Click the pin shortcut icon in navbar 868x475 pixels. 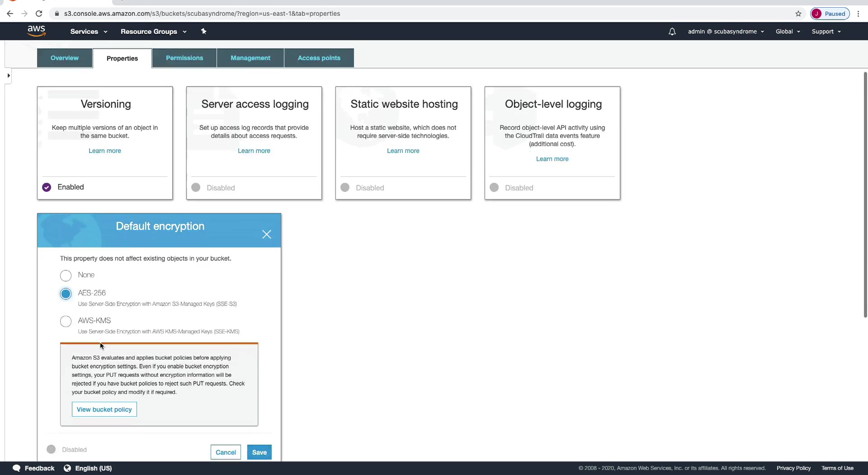click(204, 31)
